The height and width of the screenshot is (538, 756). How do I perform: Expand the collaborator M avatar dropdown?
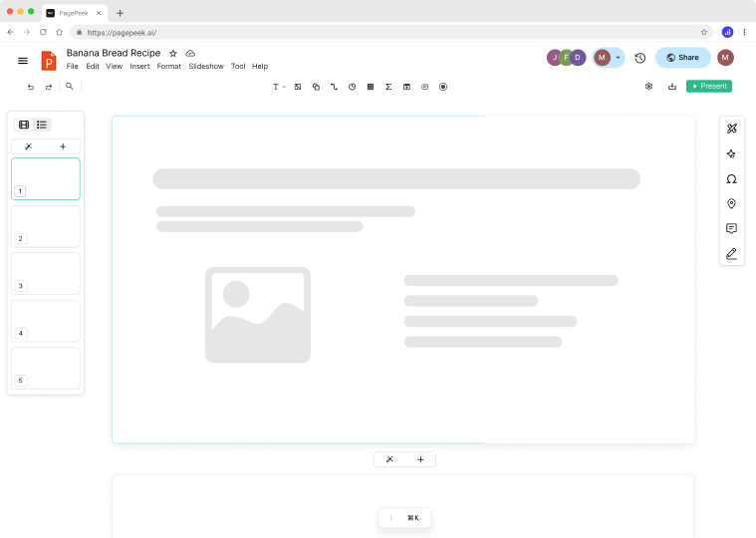click(x=618, y=58)
